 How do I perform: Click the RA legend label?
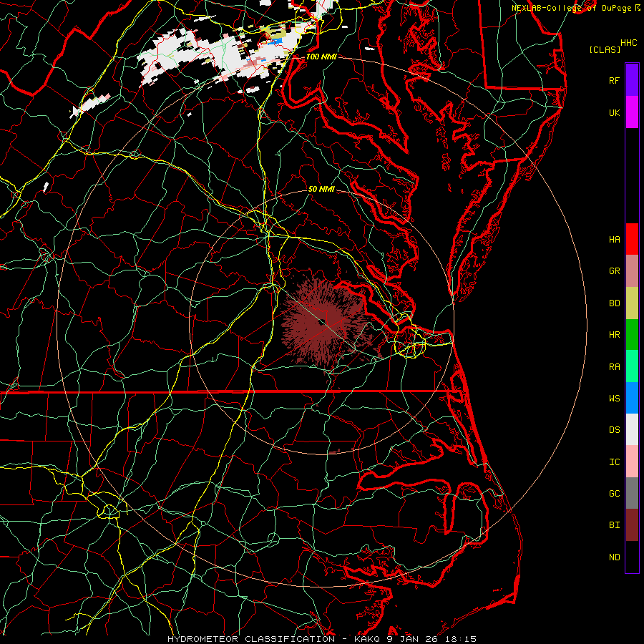click(x=614, y=367)
